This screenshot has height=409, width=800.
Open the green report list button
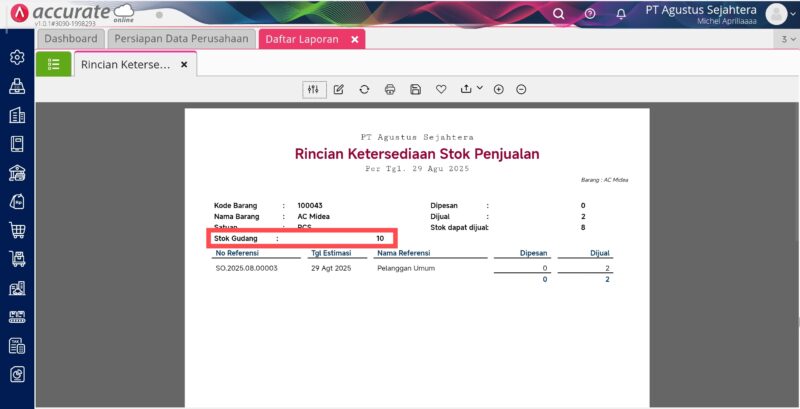click(54, 64)
